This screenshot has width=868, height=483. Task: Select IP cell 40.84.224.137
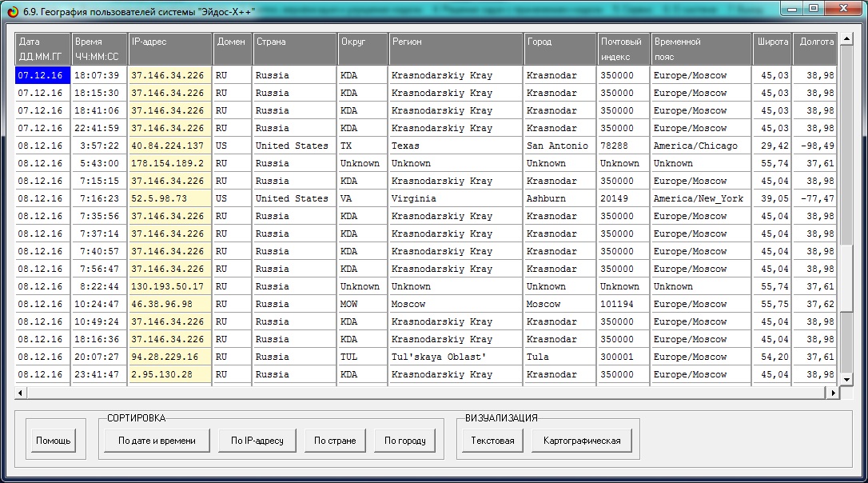[x=170, y=146]
